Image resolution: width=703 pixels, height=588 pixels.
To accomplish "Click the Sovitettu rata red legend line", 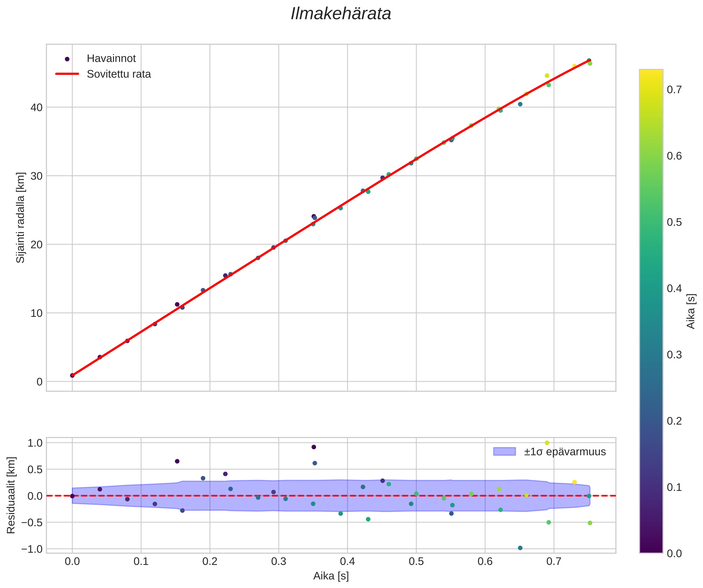I will pyautogui.click(x=67, y=74).
